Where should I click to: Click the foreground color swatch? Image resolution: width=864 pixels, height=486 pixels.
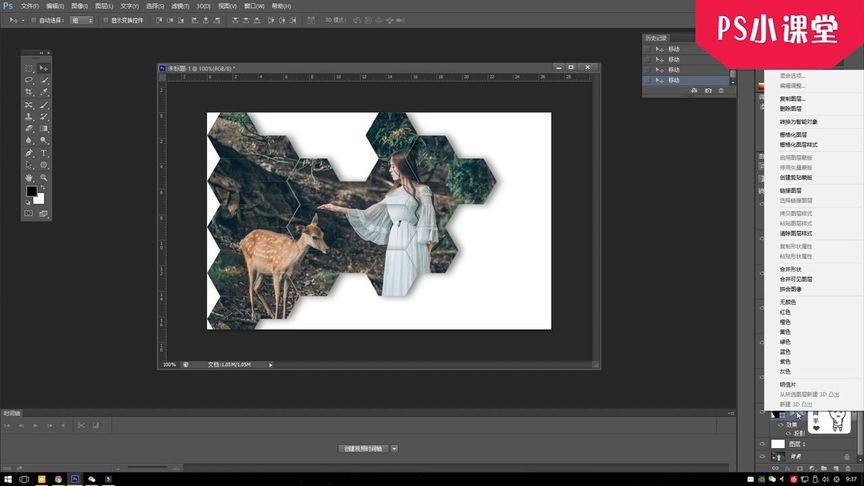point(31,190)
